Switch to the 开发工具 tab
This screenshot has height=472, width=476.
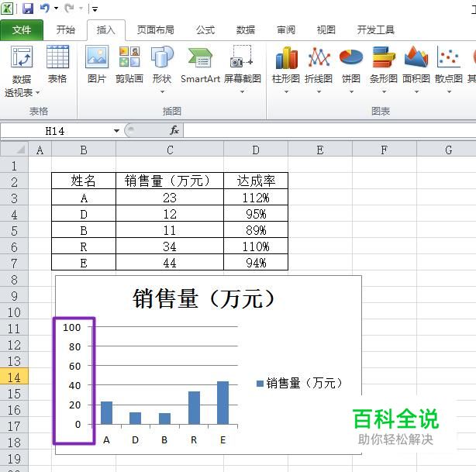pyautogui.click(x=375, y=29)
